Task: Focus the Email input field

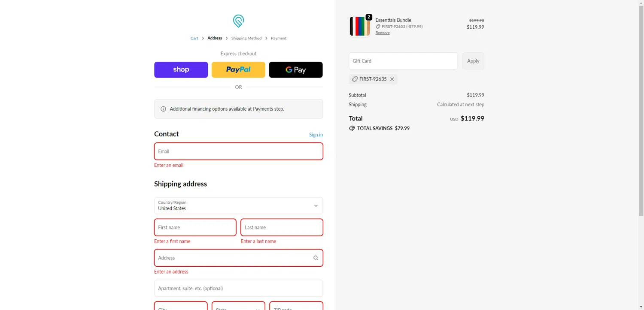Action: click(x=238, y=151)
